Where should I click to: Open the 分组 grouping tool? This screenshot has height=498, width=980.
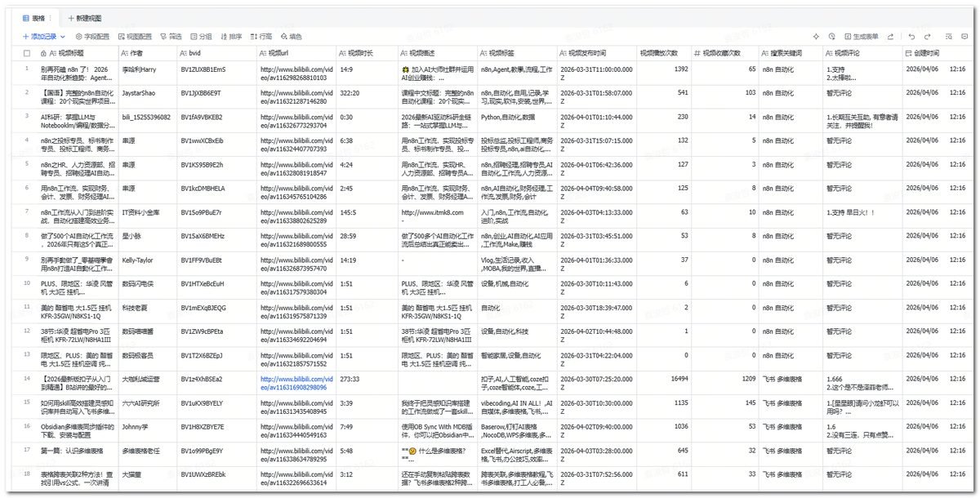(201, 37)
